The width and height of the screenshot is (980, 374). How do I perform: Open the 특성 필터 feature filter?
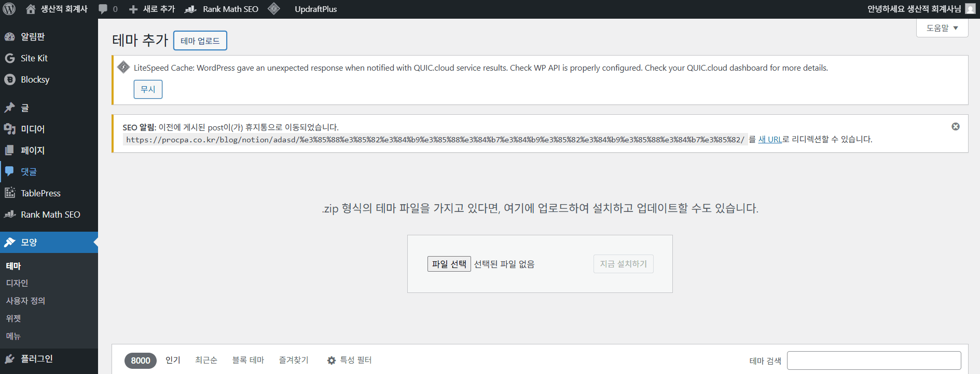pos(349,360)
